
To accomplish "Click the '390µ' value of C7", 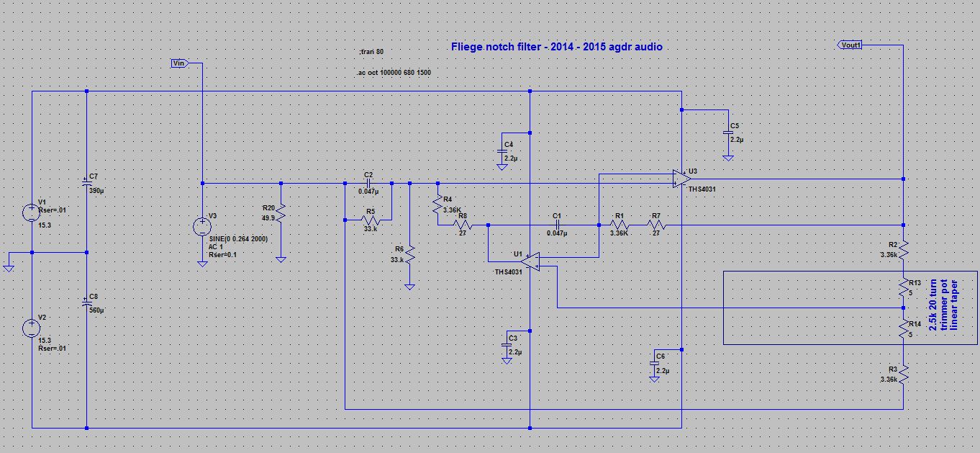I will 96,192.
